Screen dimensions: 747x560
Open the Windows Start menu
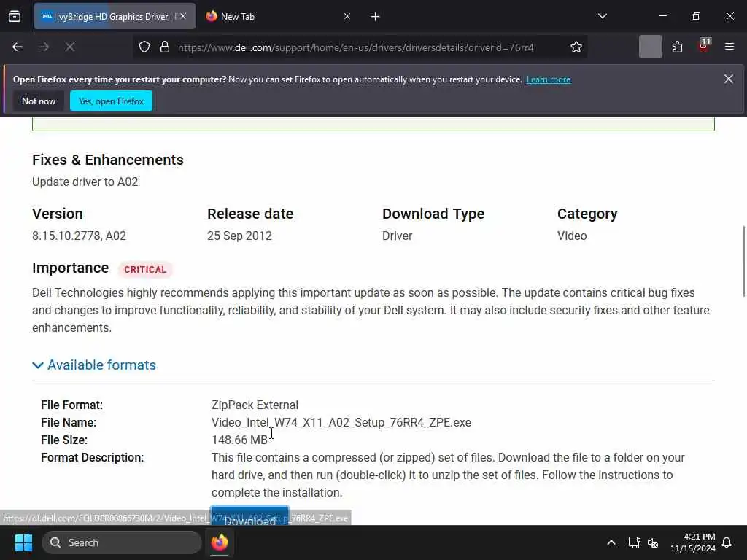pos(23,542)
